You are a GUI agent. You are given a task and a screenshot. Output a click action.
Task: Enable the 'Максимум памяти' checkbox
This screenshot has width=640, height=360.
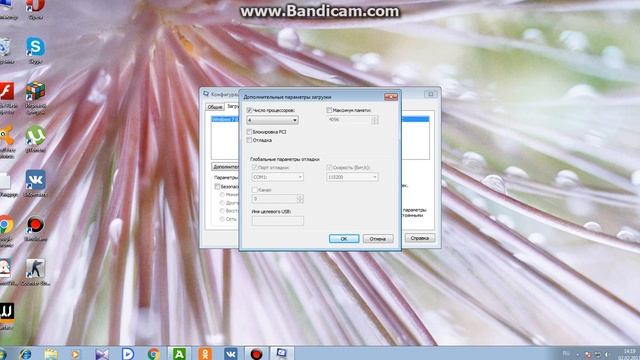tap(329, 110)
